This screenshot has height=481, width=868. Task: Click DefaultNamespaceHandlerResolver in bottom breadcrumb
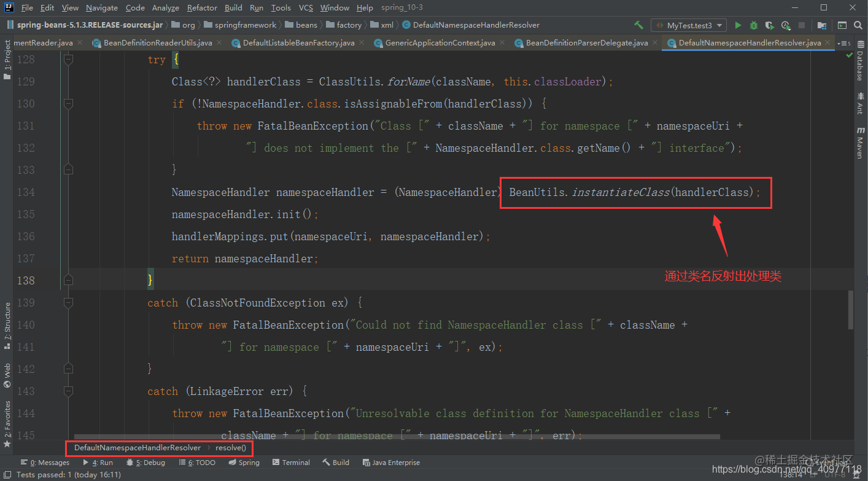pyautogui.click(x=138, y=448)
